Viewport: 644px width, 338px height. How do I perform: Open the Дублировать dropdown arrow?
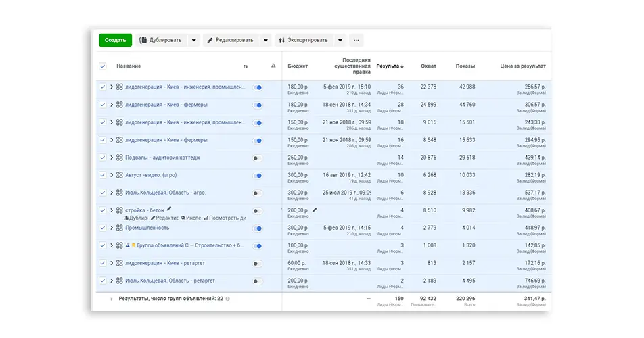[194, 40]
